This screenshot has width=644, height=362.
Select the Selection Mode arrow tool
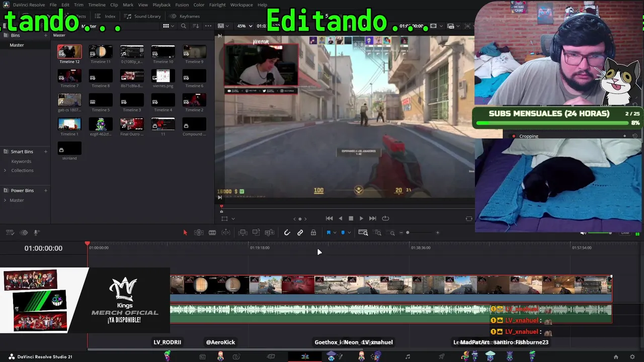185,232
